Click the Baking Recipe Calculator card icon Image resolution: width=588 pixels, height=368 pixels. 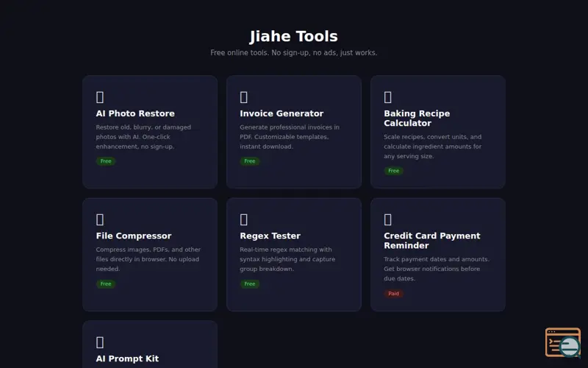[x=388, y=97]
